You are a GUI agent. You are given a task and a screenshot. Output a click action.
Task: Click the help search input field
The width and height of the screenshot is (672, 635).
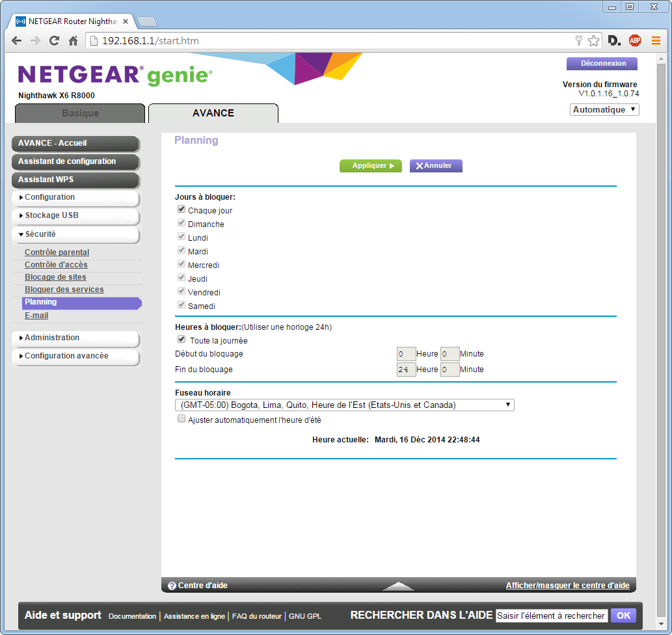(551, 615)
